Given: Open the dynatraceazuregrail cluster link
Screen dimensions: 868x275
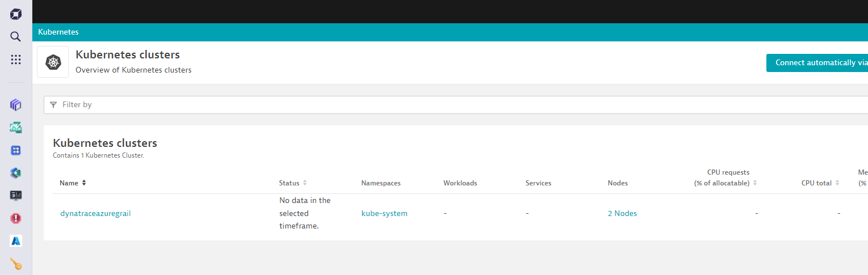Looking at the screenshot, I should pos(95,214).
